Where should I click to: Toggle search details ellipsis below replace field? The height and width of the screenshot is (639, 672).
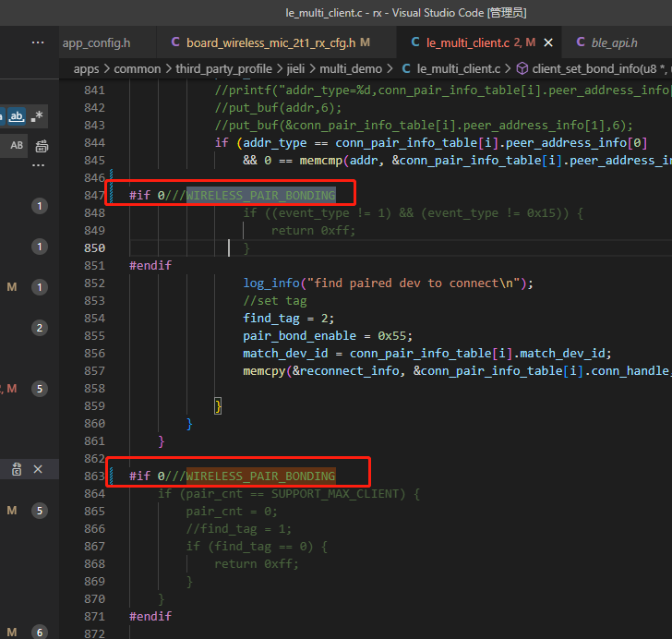38,165
